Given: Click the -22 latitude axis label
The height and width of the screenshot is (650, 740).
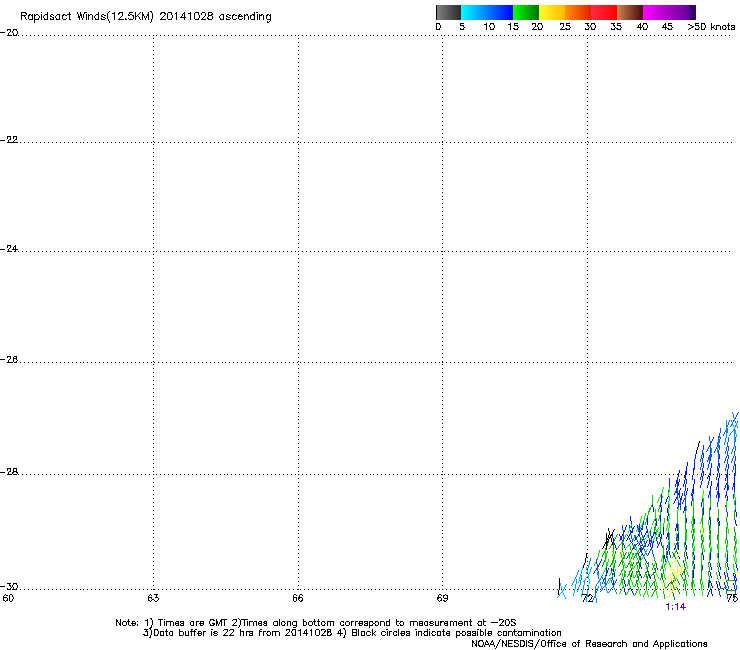Looking at the screenshot, I should [9, 140].
